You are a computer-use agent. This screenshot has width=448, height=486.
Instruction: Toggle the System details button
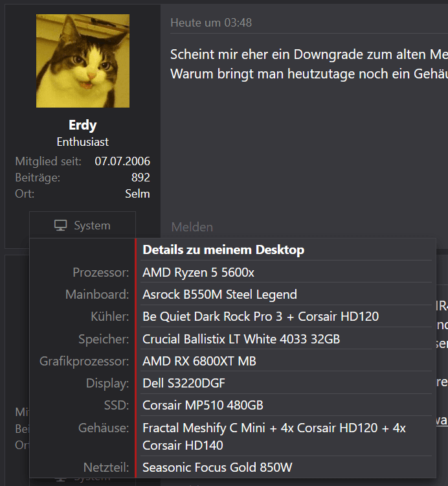click(x=82, y=226)
